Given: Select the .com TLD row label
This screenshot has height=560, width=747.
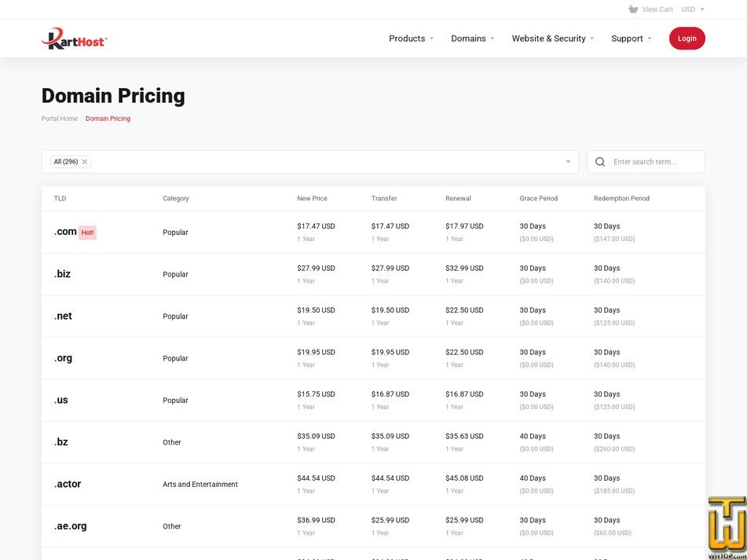Looking at the screenshot, I should 65,232.
